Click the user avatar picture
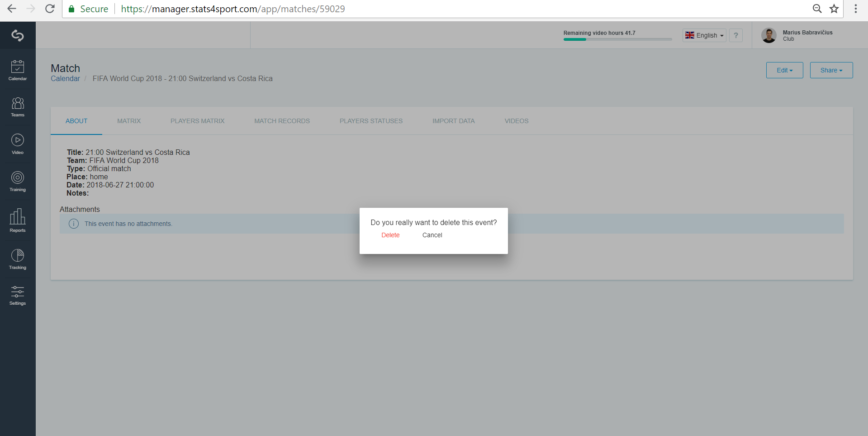The image size is (868, 436). coord(769,35)
